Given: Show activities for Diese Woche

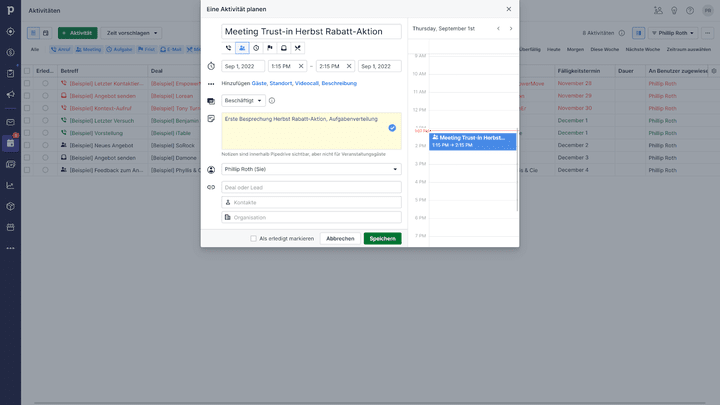Looking at the screenshot, I should (x=604, y=49).
